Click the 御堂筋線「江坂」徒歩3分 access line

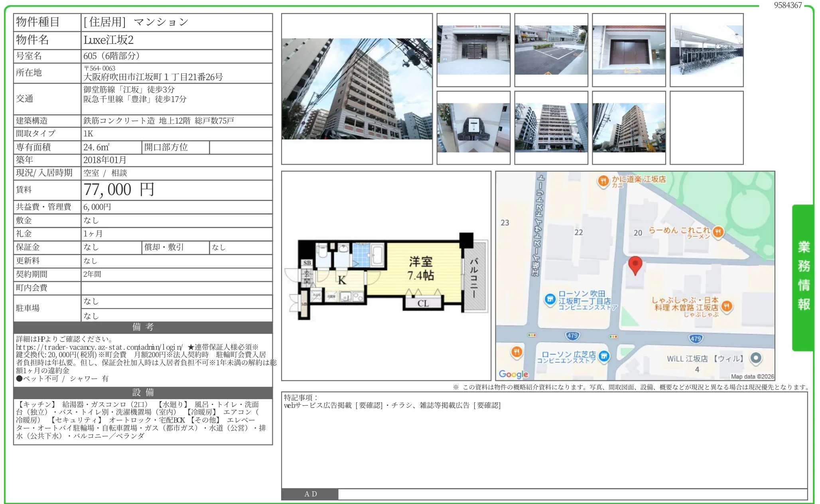(129, 89)
